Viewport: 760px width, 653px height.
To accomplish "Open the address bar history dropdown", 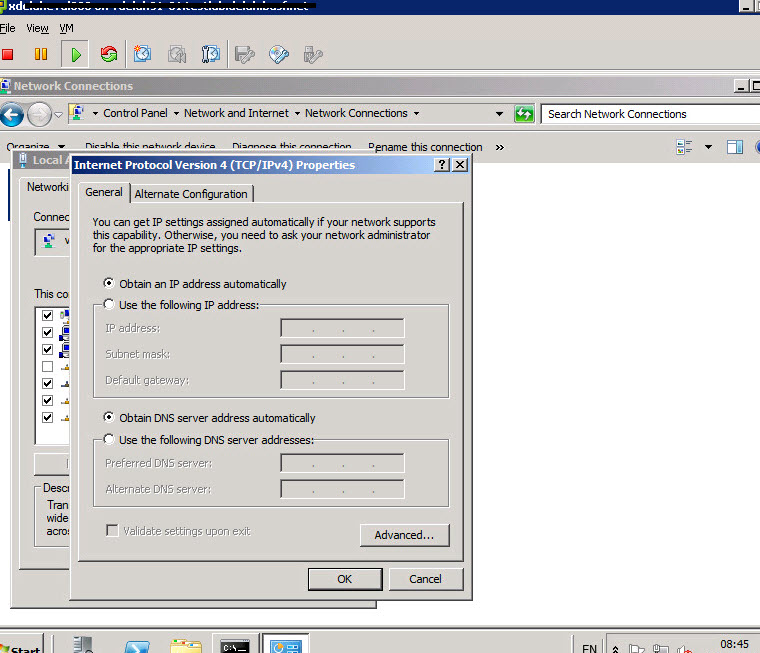I will (499, 114).
